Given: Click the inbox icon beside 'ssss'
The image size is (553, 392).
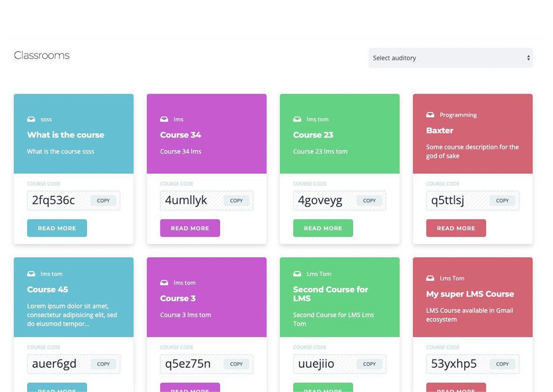Looking at the screenshot, I should click(x=31, y=119).
